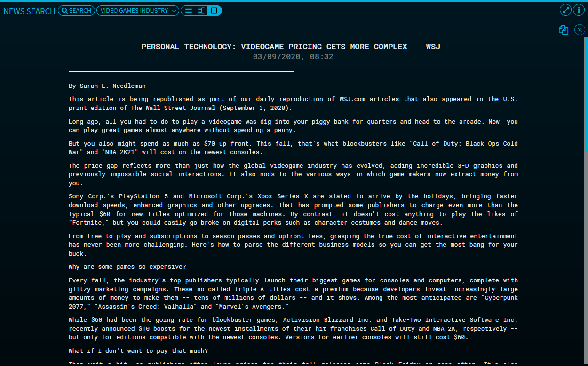Screen dimensions: 588x366
Task: Click the Videogame Pricing Gets More Complex headline
Action: [291, 47]
